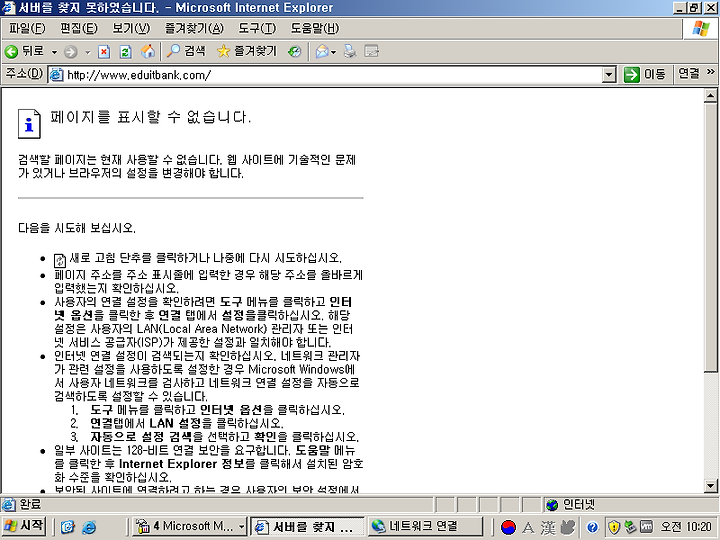Open the 편집(E) menu
The image size is (720, 540).
(79, 28)
